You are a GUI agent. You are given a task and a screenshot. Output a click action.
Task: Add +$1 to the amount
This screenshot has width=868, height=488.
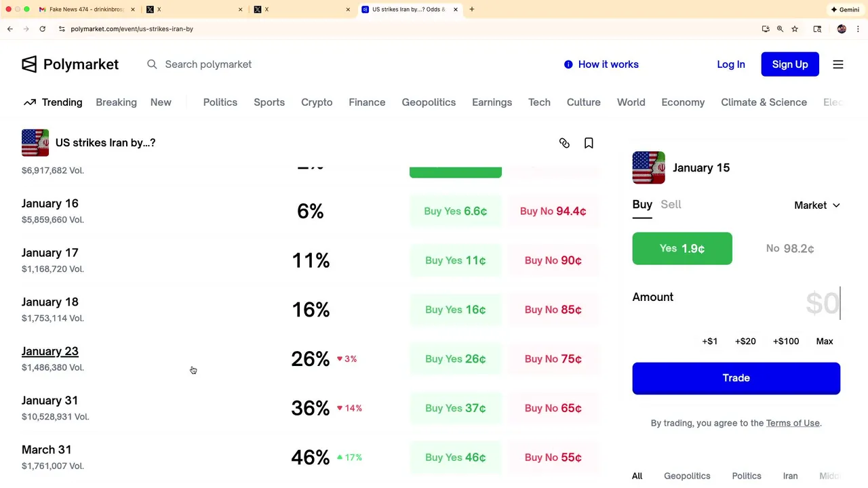point(710,341)
